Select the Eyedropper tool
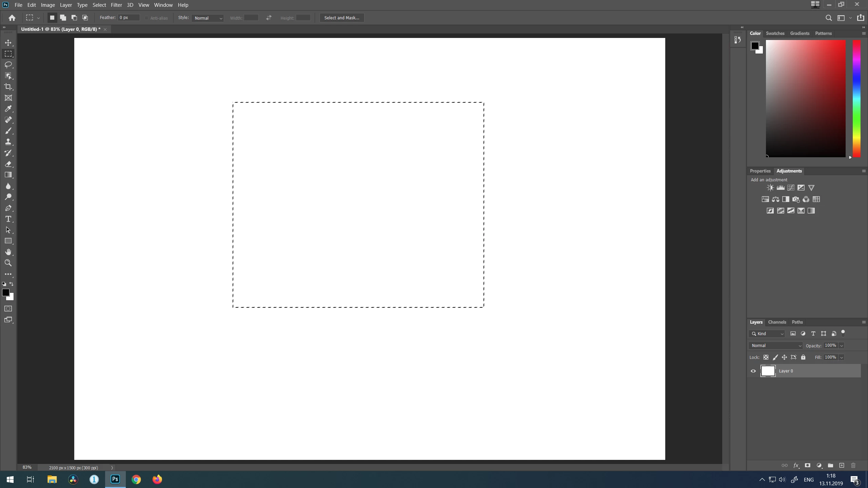Viewport: 868px width, 488px height. pos(8,109)
